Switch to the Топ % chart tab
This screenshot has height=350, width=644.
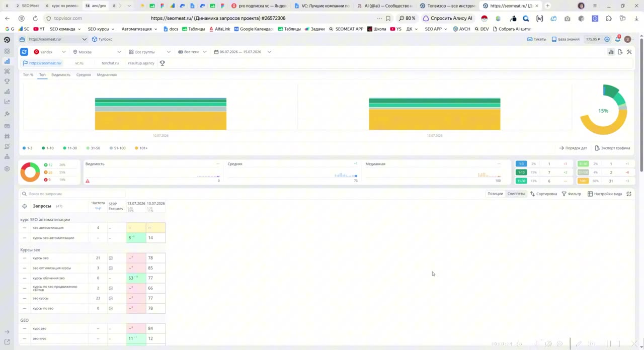[28, 75]
